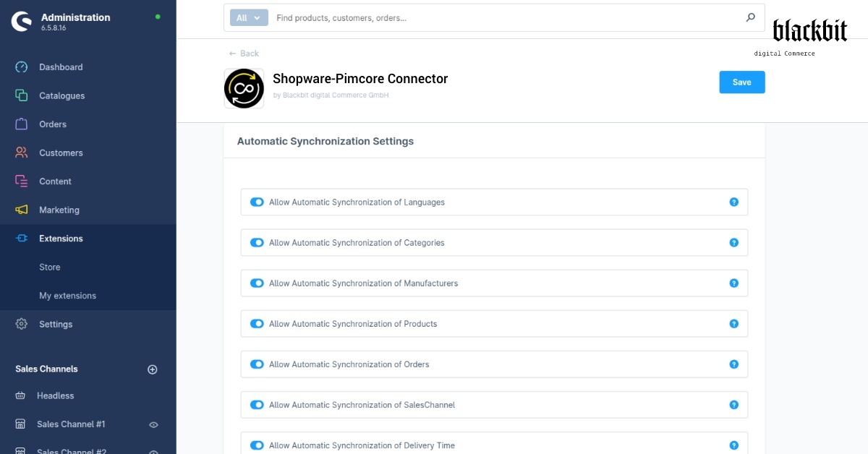The image size is (868, 454).
Task: Open the Content section icon
Action: (20, 181)
